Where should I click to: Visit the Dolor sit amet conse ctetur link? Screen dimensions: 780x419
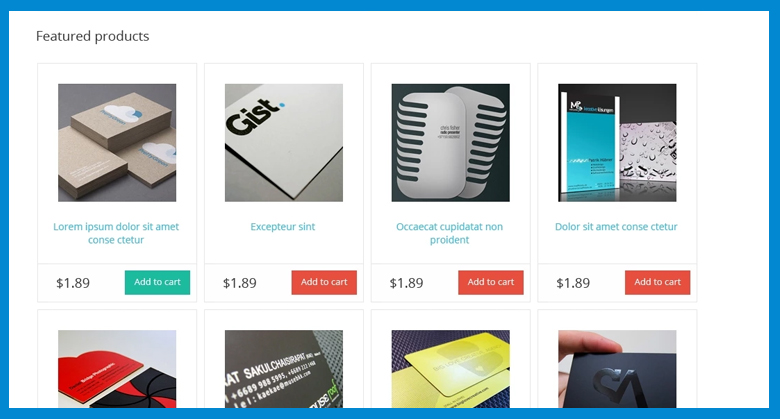pyautogui.click(x=616, y=226)
